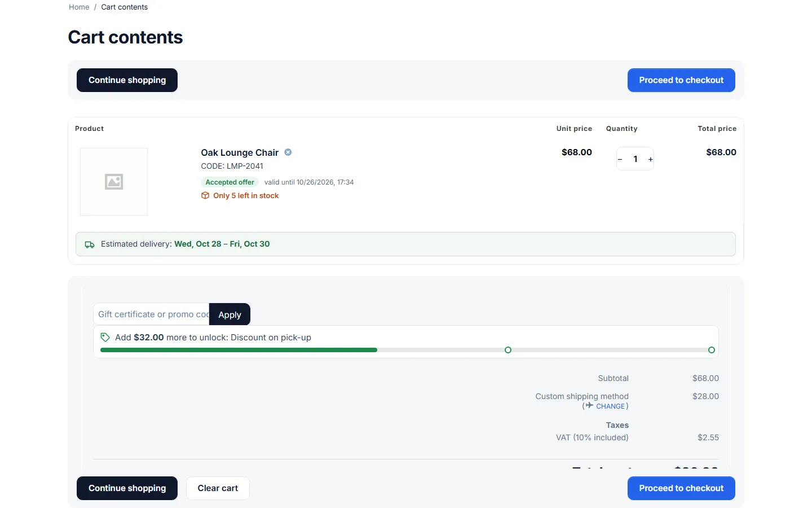The height and width of the screenshot is (508, 812).
Task: Click the $28.00 shipping cost
Action: pyautogui.click(x=705, y=396)
